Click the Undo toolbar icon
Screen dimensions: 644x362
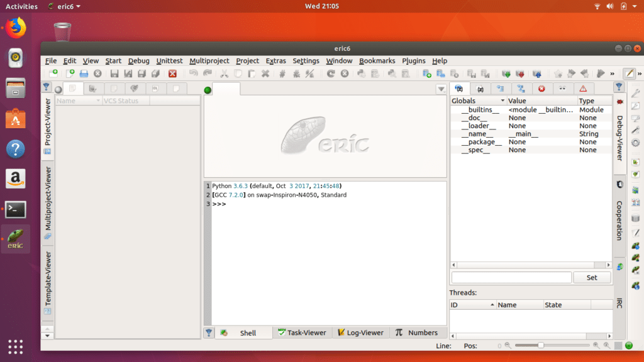tap(195, 74)
